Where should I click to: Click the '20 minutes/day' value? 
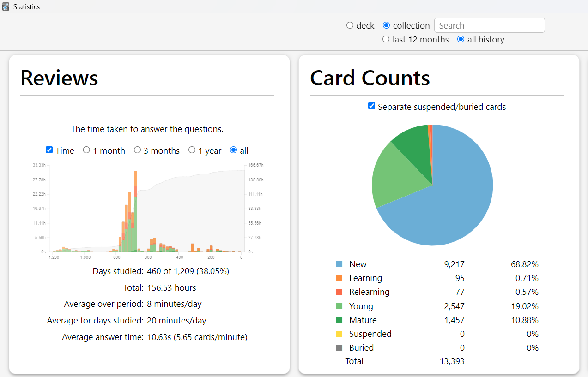point(176,321)
